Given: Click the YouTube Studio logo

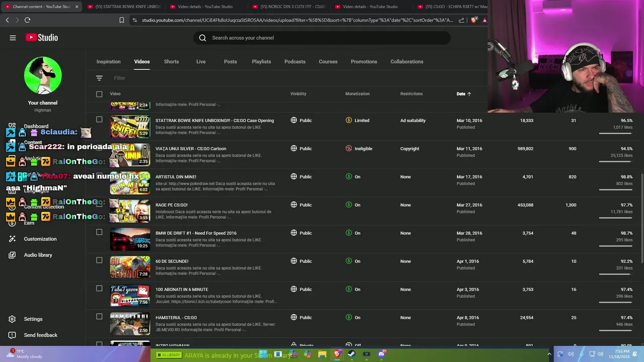Looking at the screenshot, I should [42, 38].
